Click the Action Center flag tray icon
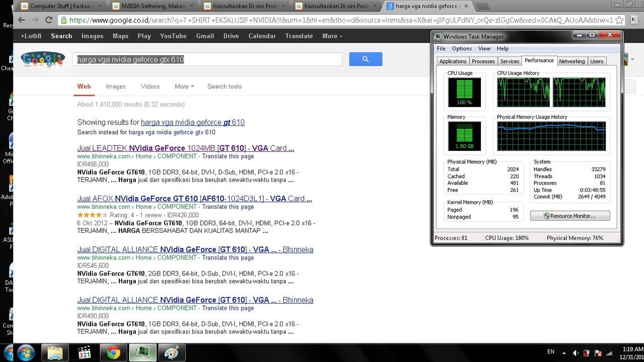 (x=598, y=353)
